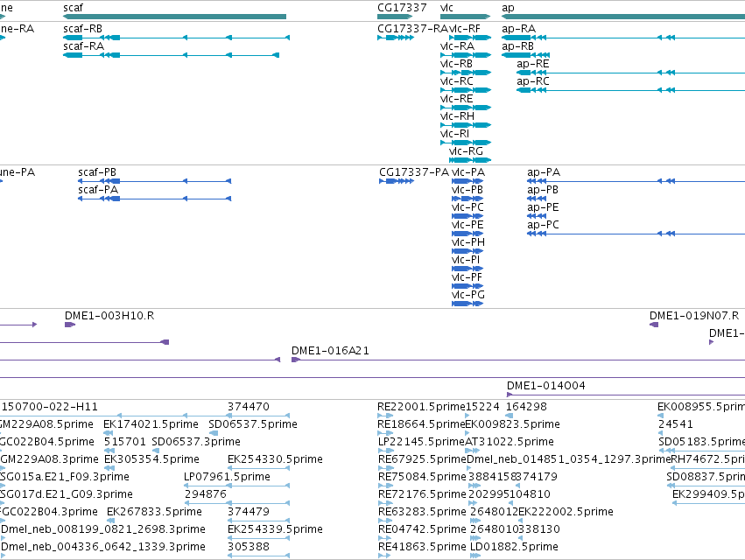Select transcript ap-RB
The image size is (745, 560).
(x=517, y=46)
